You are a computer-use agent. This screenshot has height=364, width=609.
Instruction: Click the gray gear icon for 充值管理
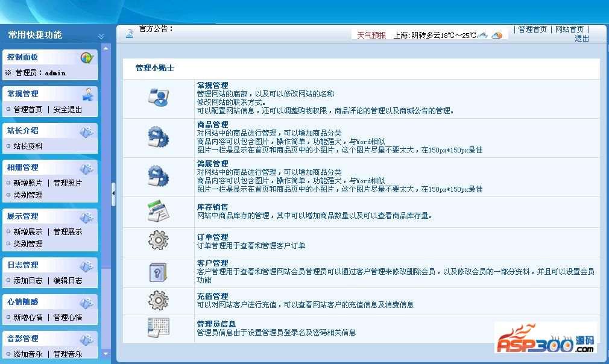coord(158,300)
